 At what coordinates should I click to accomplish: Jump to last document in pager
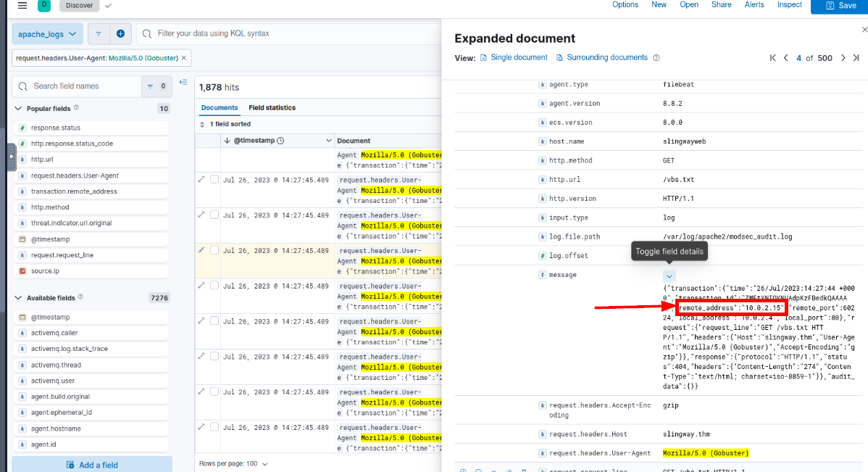point(856,58)
